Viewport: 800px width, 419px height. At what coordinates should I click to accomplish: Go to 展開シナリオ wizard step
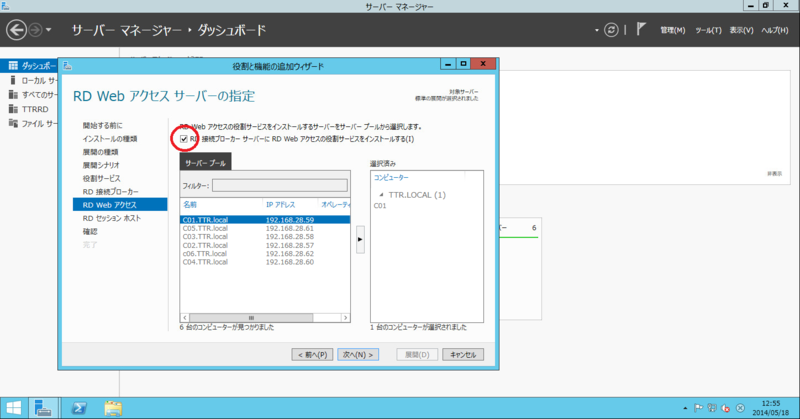pyautogui.click(x=101, y=165)
